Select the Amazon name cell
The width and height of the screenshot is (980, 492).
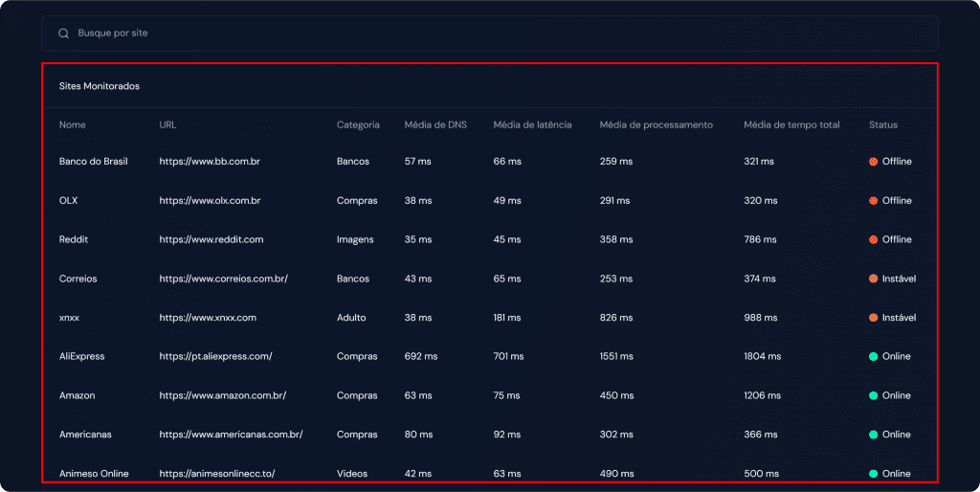[x=77, y=395]
